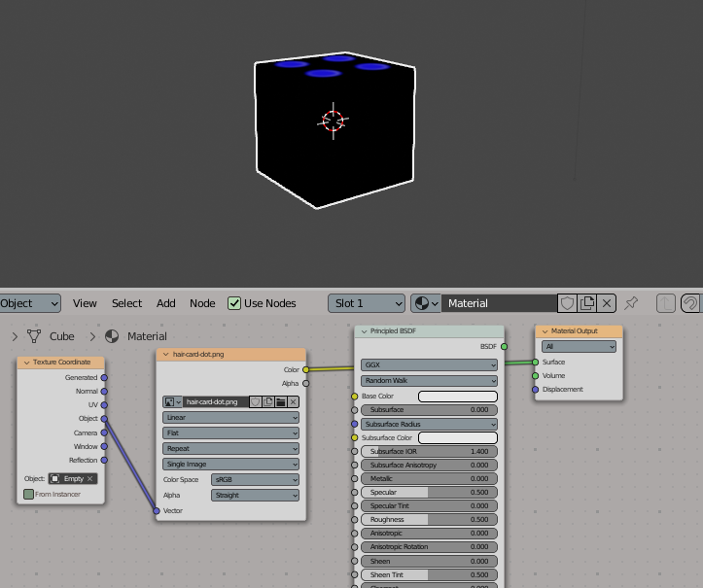703x588 pixels.
Task: Collapse the Principled BSDF node
Action: coord(364,331)
